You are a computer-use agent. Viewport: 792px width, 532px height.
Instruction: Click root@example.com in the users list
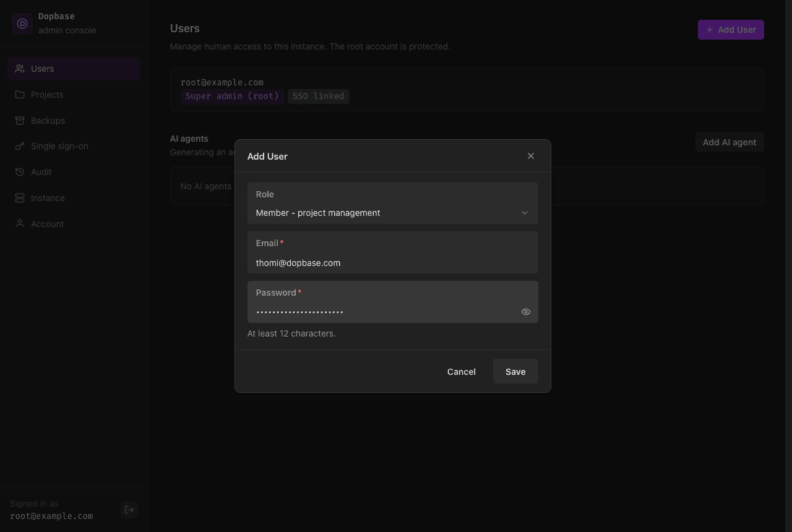click(x=222, y=82)
